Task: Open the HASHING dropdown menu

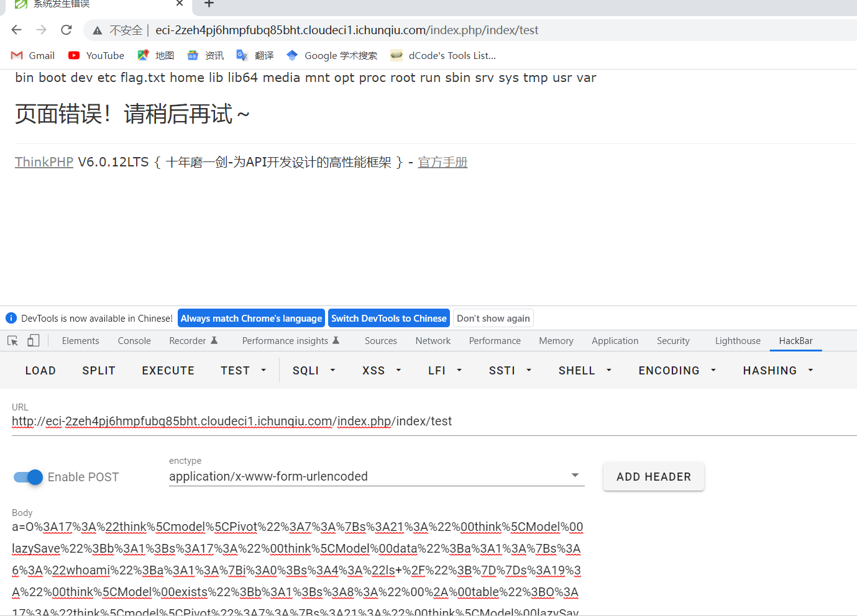Action: coord(777,370)
